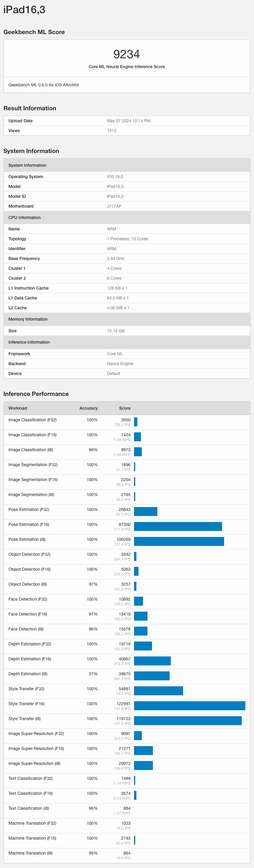Click the Machine Translation (F32) score 1033
Image resolution: width=254 pixels, height=868 pixels.
(x=125, y=823)
